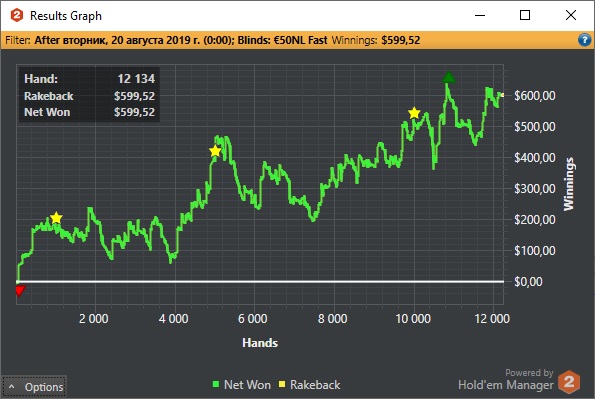Image resolution: width=595 pixels, height=399 pixels.
Task: Click the Rakeback value $599,52 in info box
Action: click(x=134, y=96)
